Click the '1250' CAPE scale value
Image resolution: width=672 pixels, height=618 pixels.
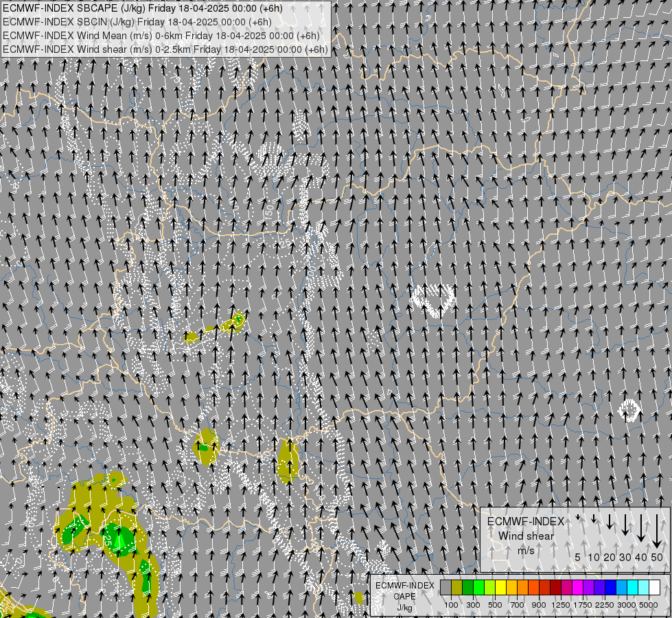tap(561, 605)
